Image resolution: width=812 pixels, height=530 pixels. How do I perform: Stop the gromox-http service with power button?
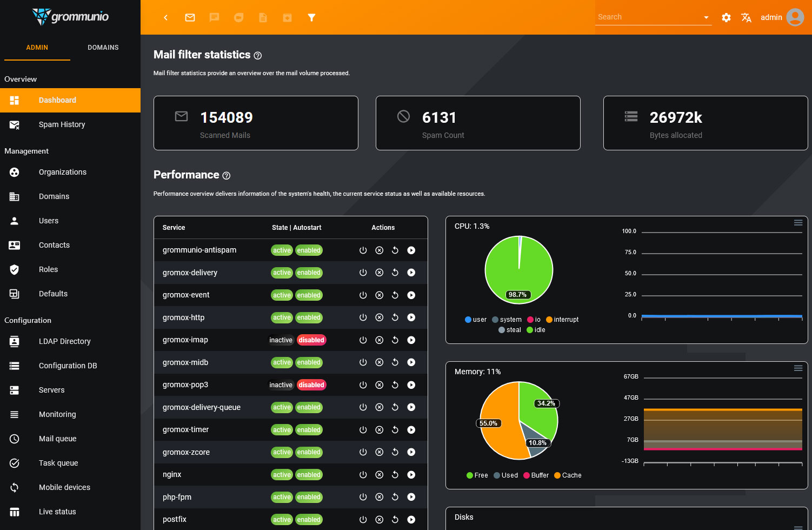click(363, 317)
